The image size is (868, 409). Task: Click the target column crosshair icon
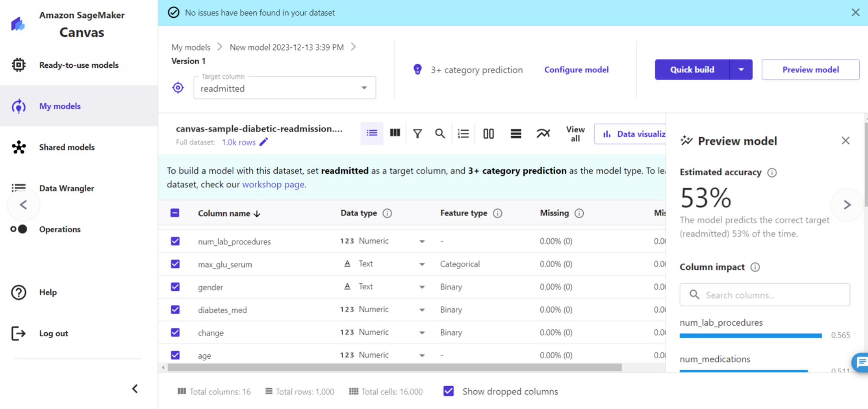[178, 88]
